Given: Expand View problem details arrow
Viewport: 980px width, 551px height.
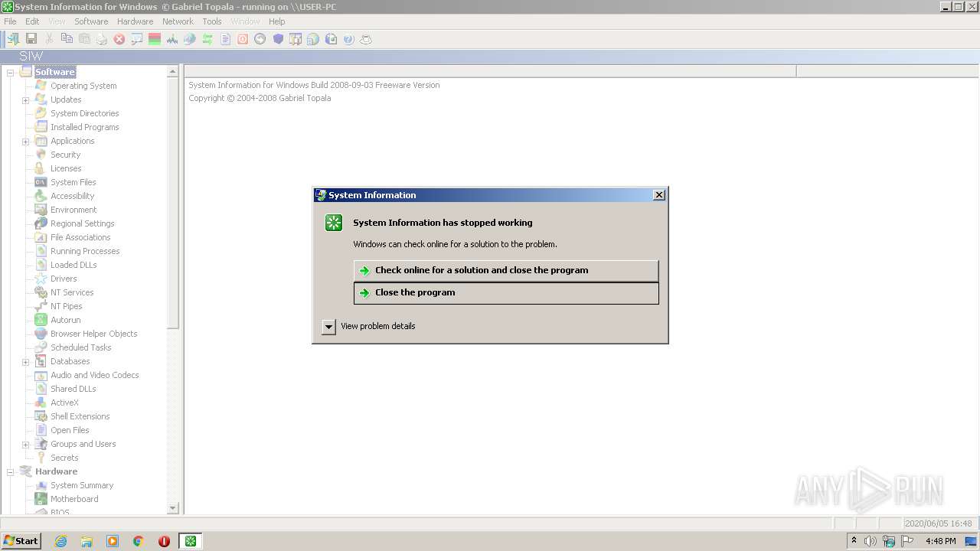Looking at the screenshot, I should tap(328, 327).
